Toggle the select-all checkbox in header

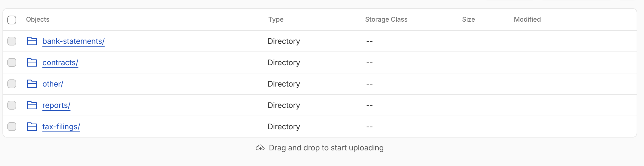pos(12,20)
